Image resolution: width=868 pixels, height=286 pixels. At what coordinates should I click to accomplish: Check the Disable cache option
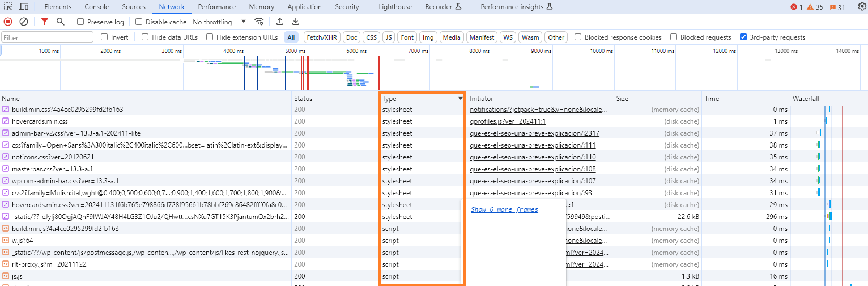click(139, 22)
